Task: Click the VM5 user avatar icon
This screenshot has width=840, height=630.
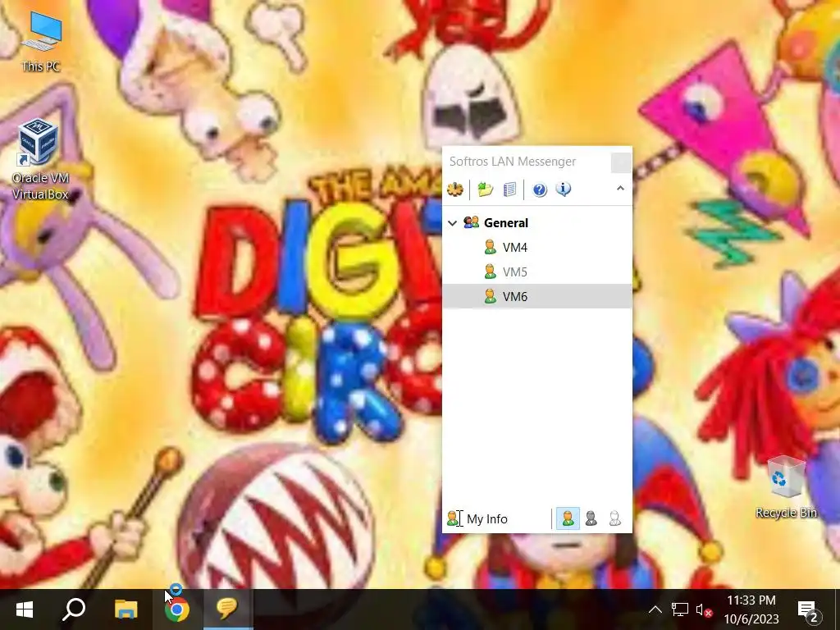Action: [x=490, y=272]
